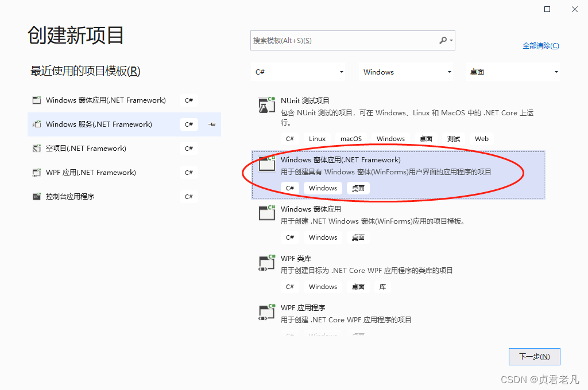This screenshot has height=390, width=588.
Task: Click 全部清除 to clear all filters
Action: (x=541, y=46)
